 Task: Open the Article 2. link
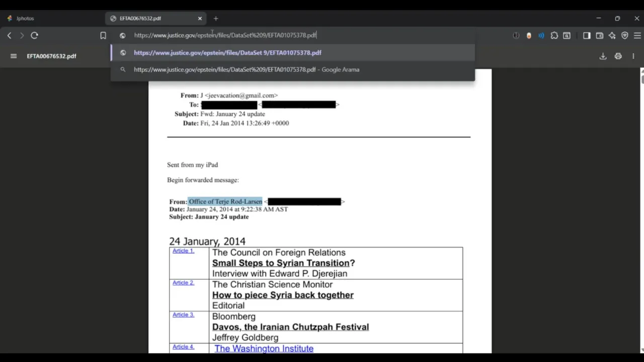pyautogui.click(x=183, y=283)
